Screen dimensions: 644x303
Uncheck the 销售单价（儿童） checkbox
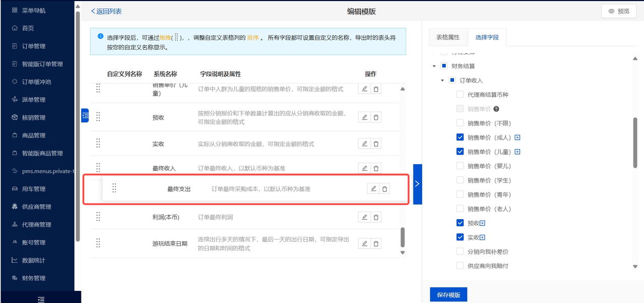[460, 152]
